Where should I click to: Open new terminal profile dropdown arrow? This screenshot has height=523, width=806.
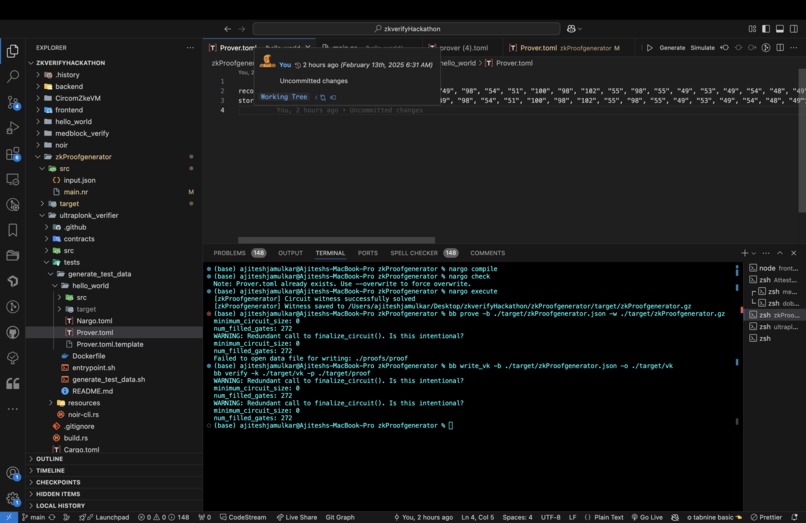[x=754, y=253]
